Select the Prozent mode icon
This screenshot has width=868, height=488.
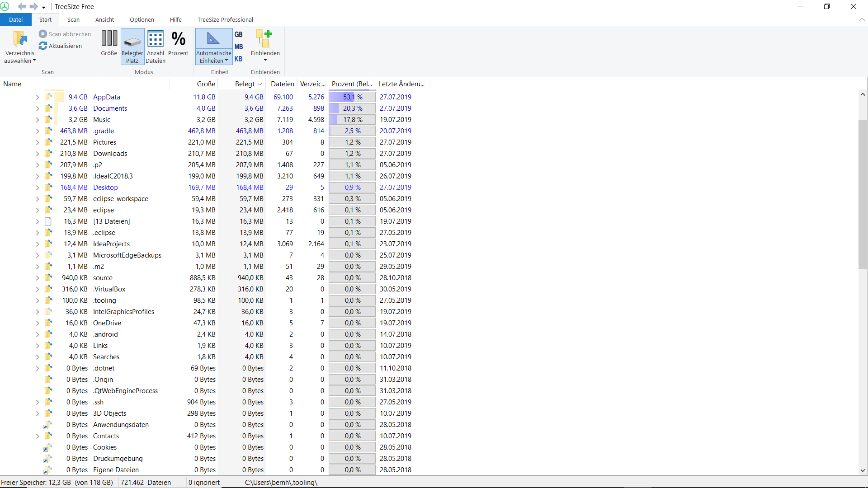click(x=178, y=39)
